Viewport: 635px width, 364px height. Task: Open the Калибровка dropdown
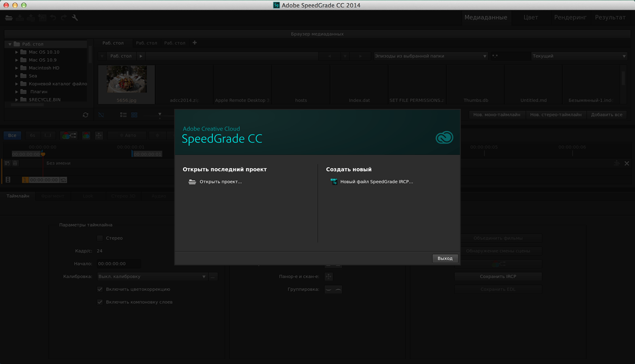pyautogui.click(x=152, y=276)
